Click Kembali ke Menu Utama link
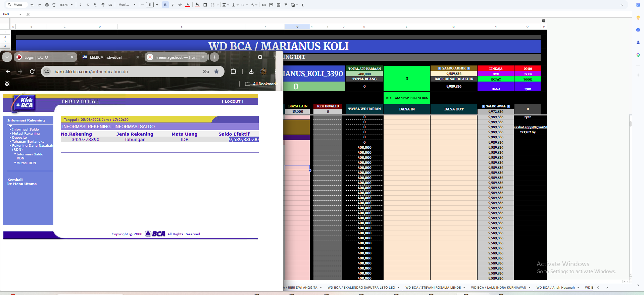Image resolution: width=644 pixels, height=295 pixels. click(x=22, y=182)
